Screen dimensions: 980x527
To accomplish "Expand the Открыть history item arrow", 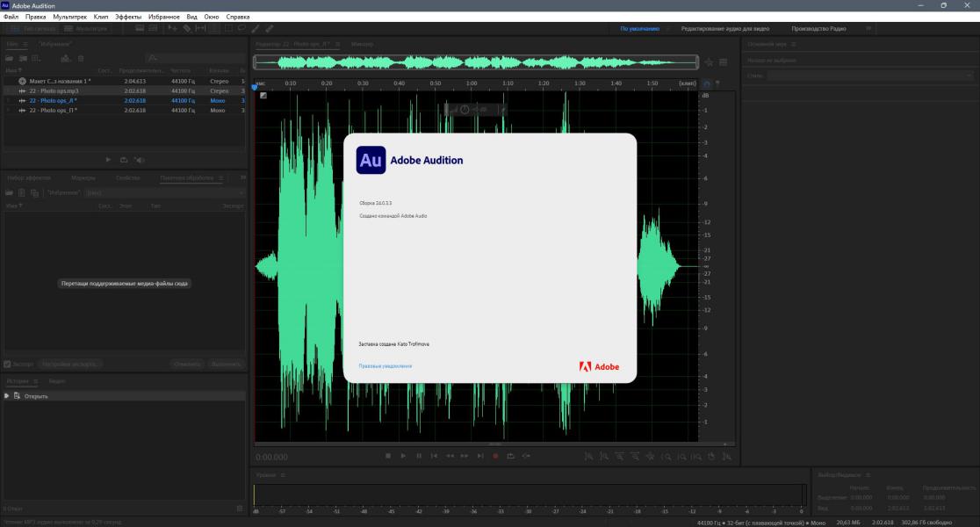I will (7, 396).
